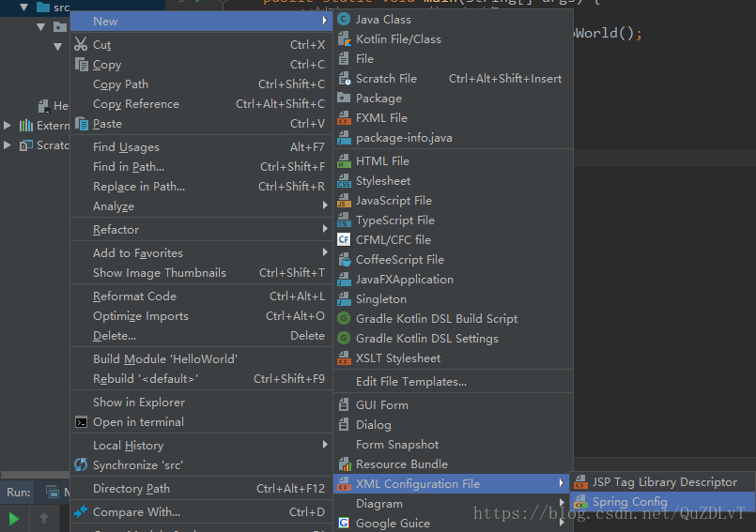Choose Copy Reference menu entry
Image resolution: width=756 pixels, height=532 pixels.
pyautogui.click(x=202, y=104)
